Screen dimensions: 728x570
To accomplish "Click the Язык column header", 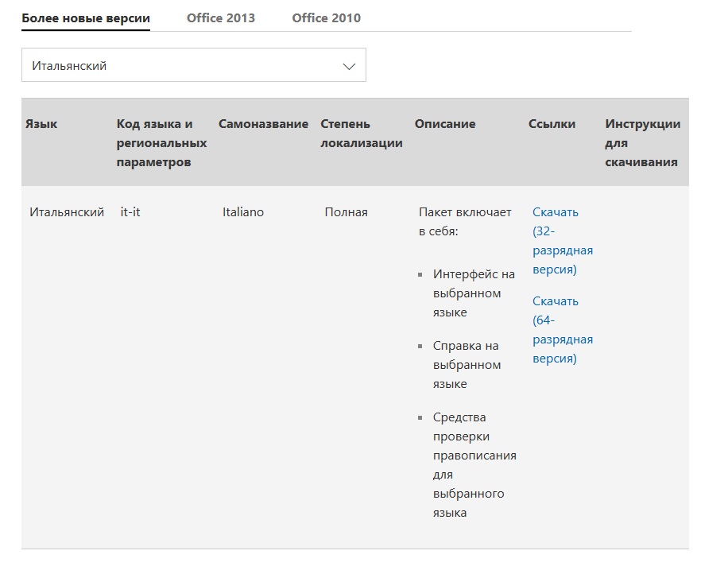I will pyautogui.click(x=41, y=124).
